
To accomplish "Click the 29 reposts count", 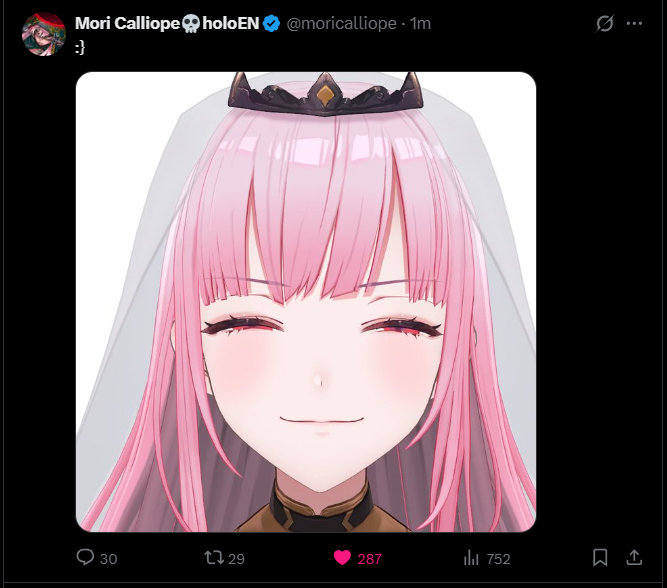I will pyautogui.click(x=237, y=559).
